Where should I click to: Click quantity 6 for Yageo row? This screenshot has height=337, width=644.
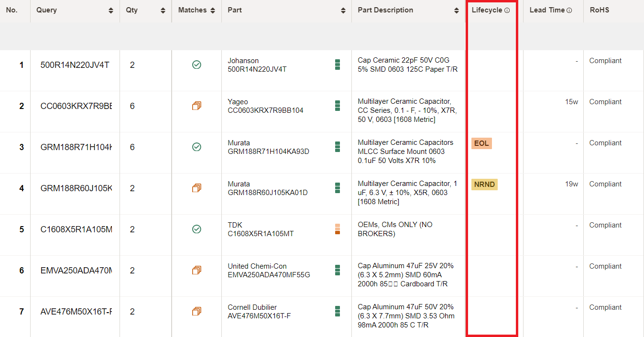[132, 106]
